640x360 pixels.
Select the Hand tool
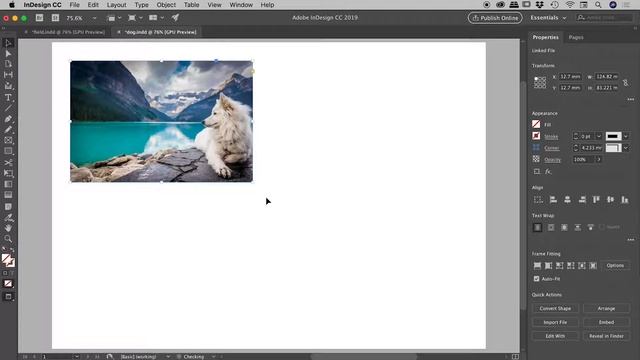pos(8,228)
